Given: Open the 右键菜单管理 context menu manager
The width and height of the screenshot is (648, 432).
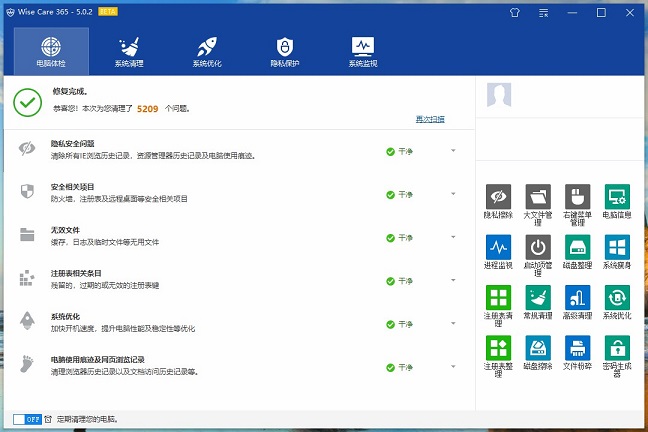Looking at the screenshot, I should (x=577, y=197).
